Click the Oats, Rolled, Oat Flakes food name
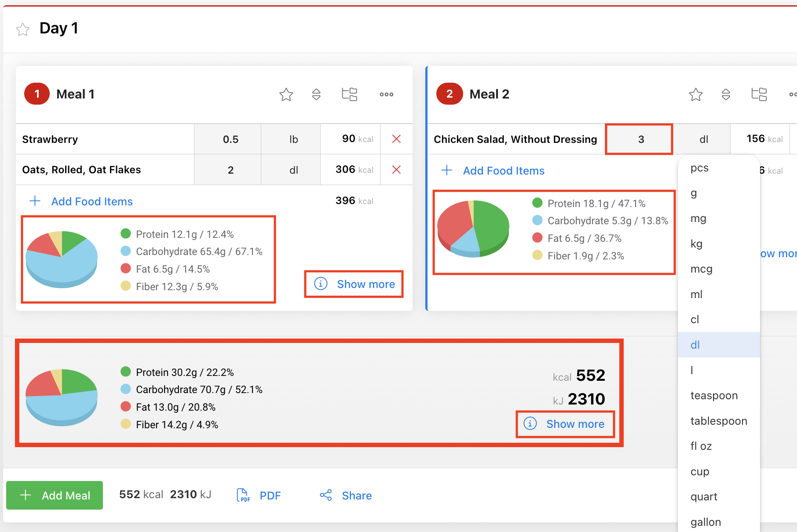Image resolution: width=797 pixels, height=532 pixels. click(x=82, y=170)
